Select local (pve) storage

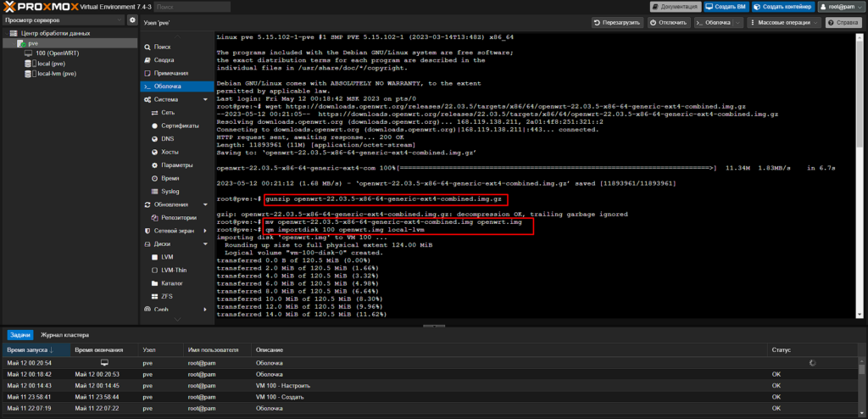tap(51, 64)
